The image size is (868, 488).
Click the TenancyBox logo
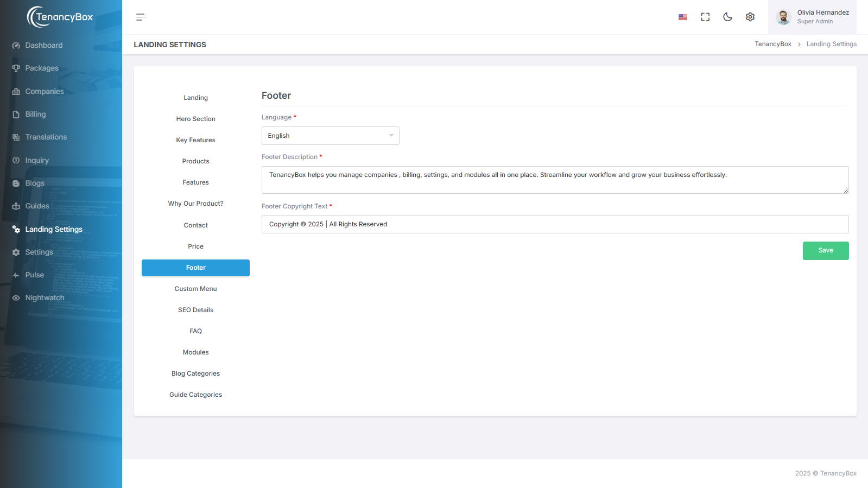tap(60, 17)
